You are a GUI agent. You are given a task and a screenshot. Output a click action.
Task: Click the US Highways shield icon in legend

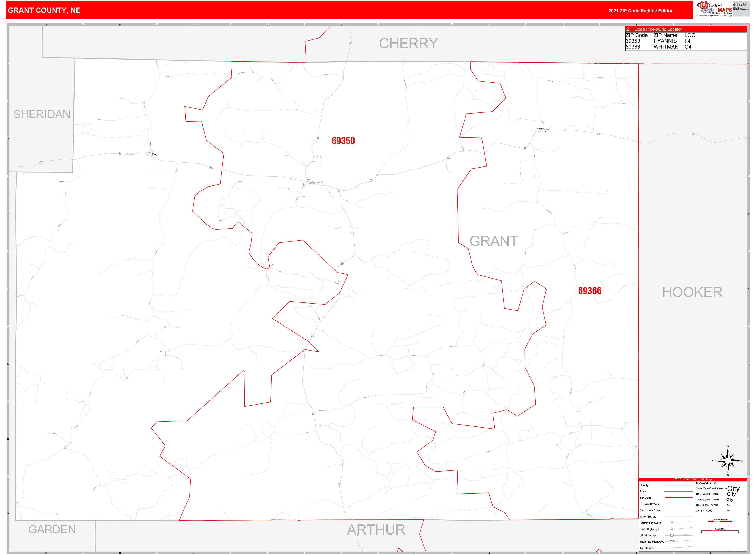(672, 536)
